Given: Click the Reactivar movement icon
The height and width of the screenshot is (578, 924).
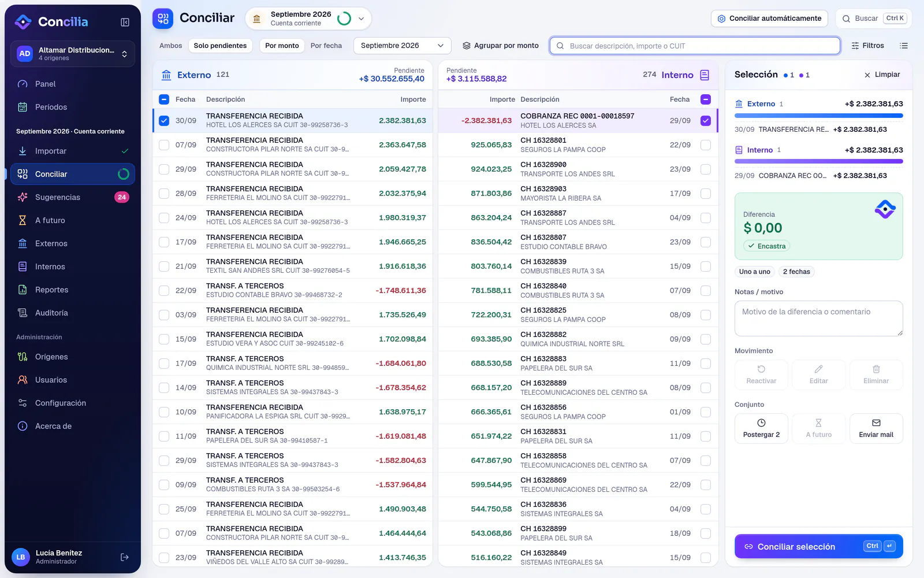Looking at the screenshot, I should [x=761, y=375].
